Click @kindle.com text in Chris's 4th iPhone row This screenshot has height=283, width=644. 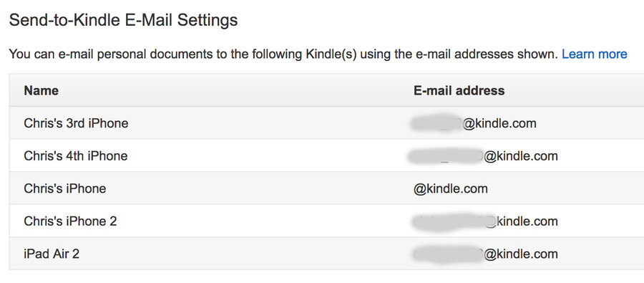[x=521, y=156]
